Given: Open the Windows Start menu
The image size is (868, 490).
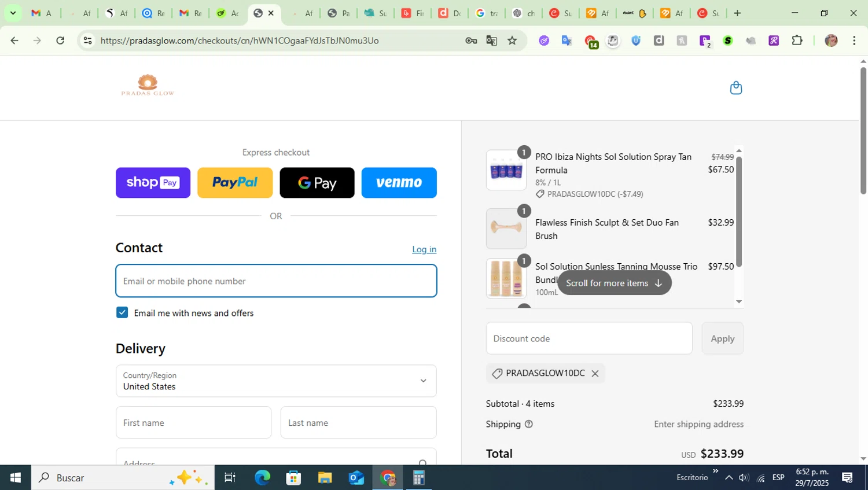Looking at the screenshot, I should pyautogui.click(x=16, y=478).
